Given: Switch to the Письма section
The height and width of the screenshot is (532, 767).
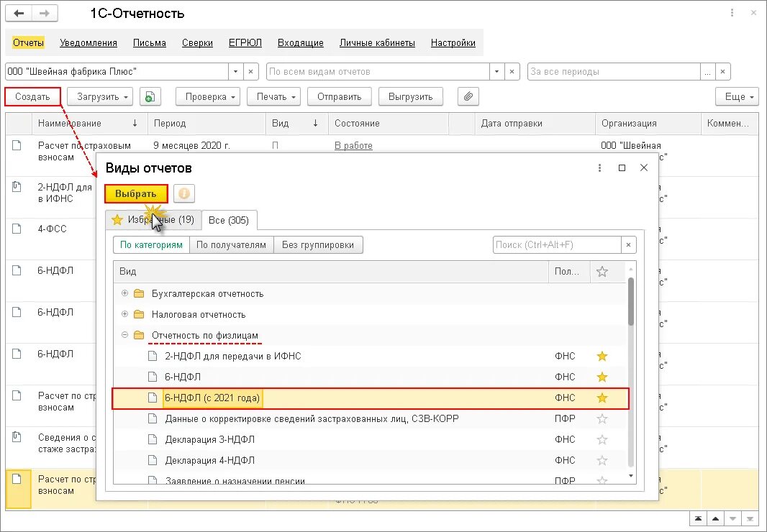Looking at the screenshot, I should 150,43.
